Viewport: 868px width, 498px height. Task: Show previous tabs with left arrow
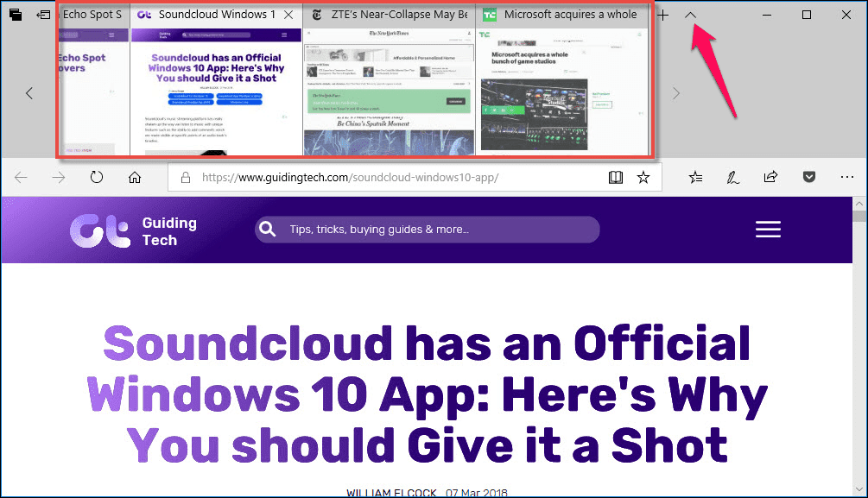(x=29, y=93)
